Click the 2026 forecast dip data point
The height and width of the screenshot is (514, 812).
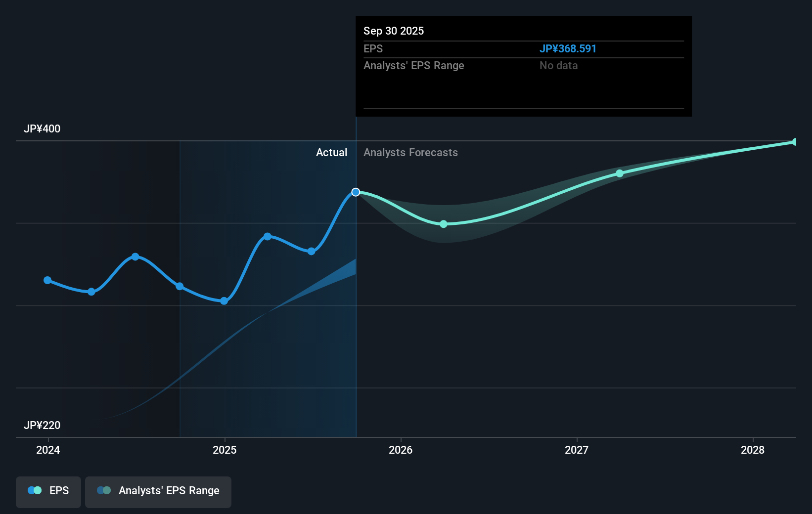pos(443,224)
